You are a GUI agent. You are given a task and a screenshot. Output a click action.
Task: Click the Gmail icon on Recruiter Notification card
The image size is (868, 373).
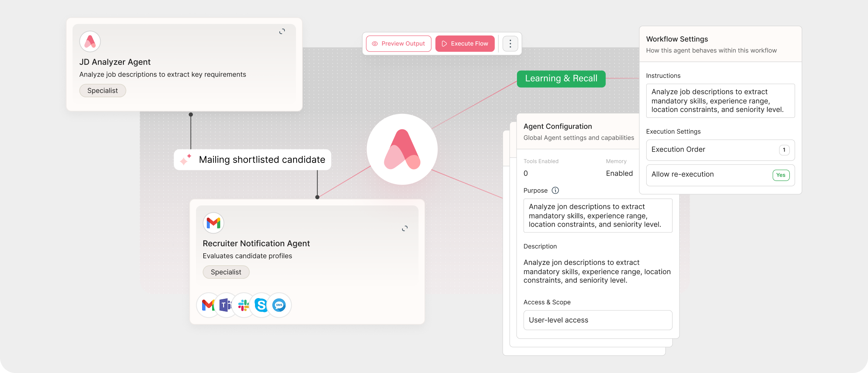213,223
